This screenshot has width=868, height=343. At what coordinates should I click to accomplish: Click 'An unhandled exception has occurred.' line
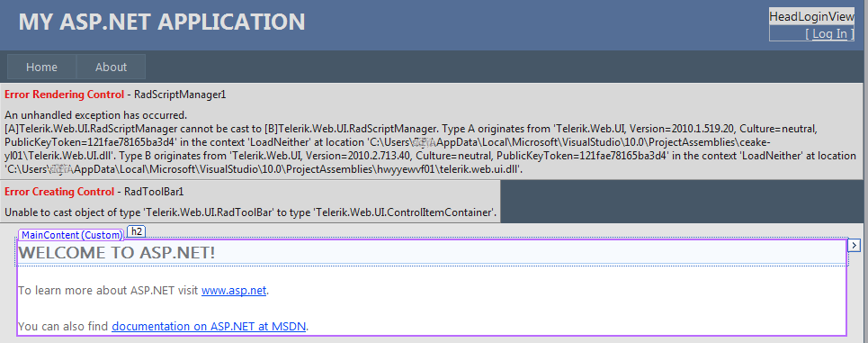point(95,116)
